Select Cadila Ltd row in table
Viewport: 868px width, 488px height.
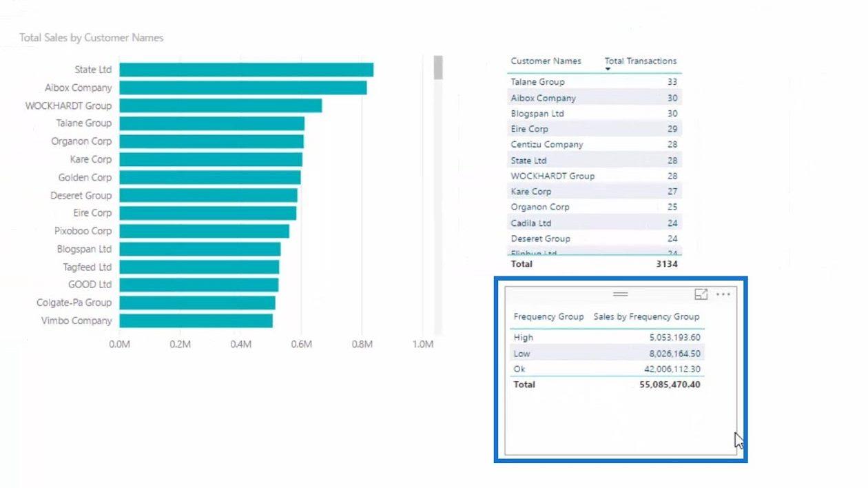tap(595, 223)
